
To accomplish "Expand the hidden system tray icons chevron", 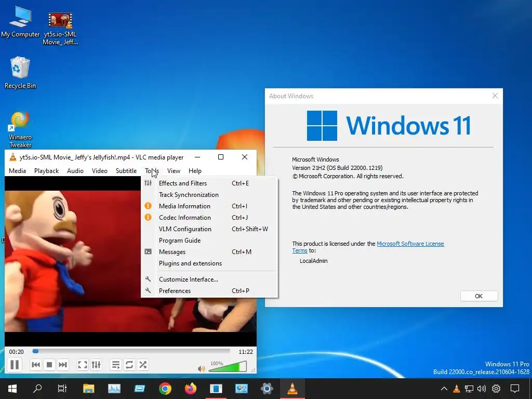I will 444,389.
